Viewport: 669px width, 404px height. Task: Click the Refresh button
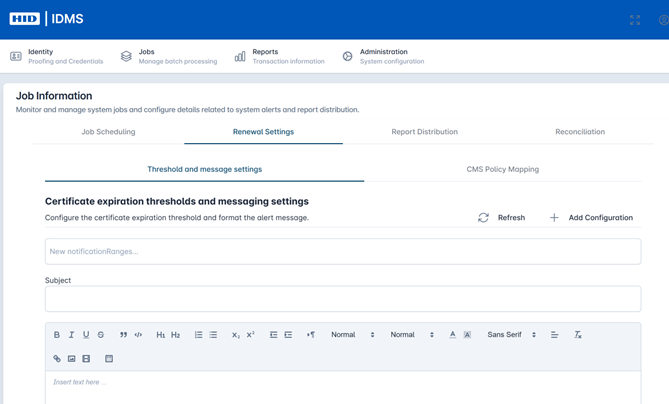501,217
